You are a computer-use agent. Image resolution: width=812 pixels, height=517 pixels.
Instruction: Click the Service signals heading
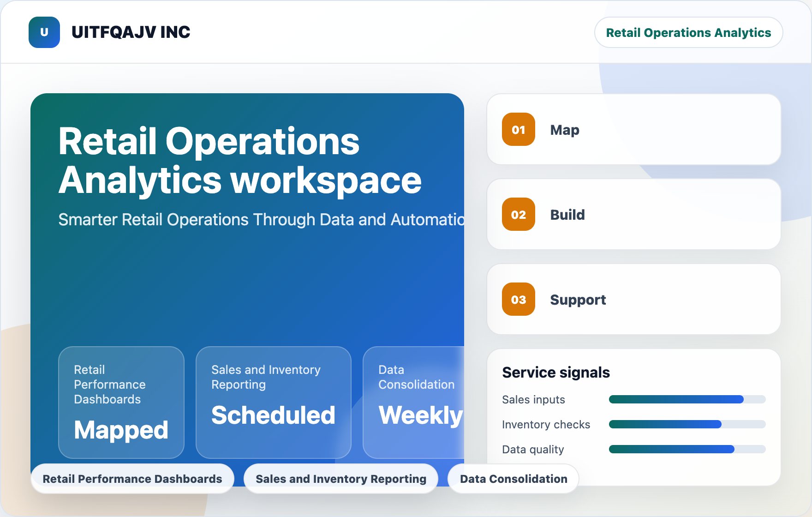[x=556, y=372]
